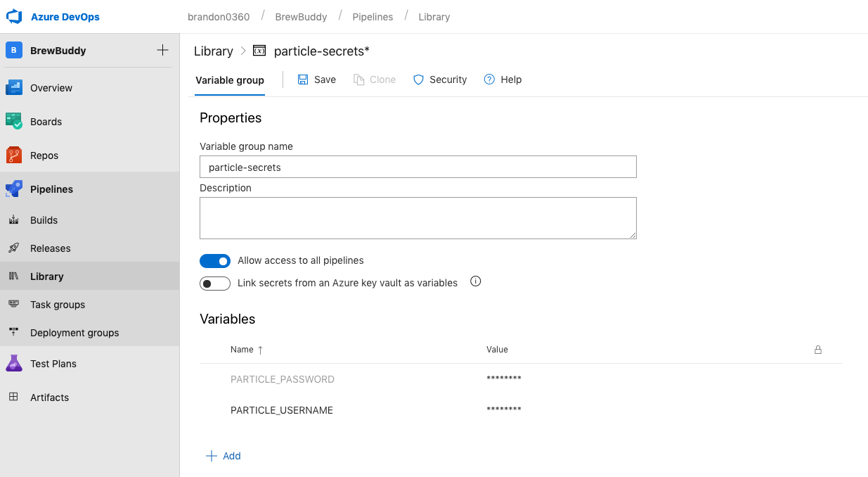Navigate to Repos in the sidebar
This screenshot has height=477, width=868.
coord(44,155)
